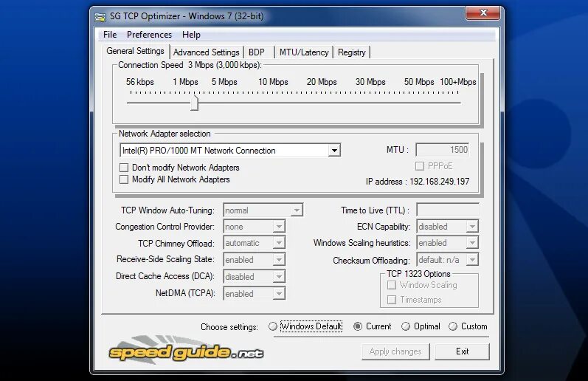This screenshot has height=381, width=588.
Task: Toggle the PPPoE checkbox
Action: pos(420,166)
